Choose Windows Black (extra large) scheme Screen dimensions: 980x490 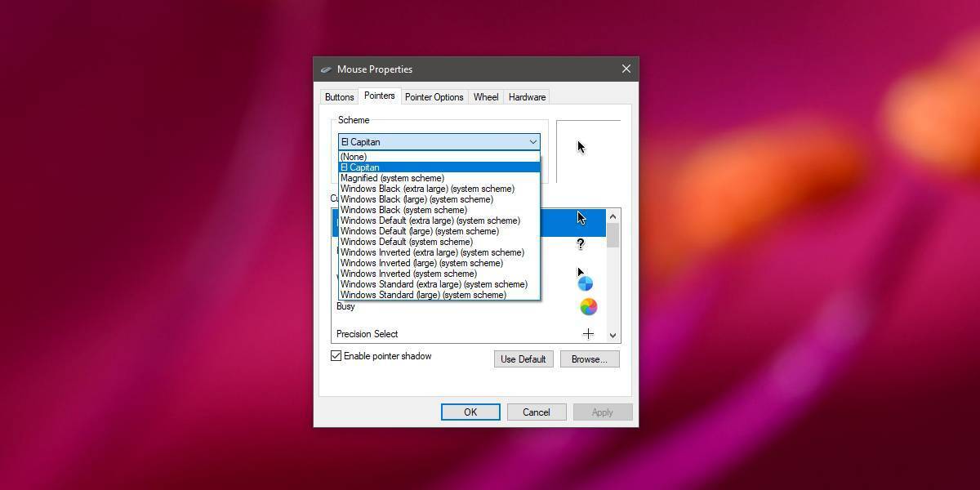(439, 189)
